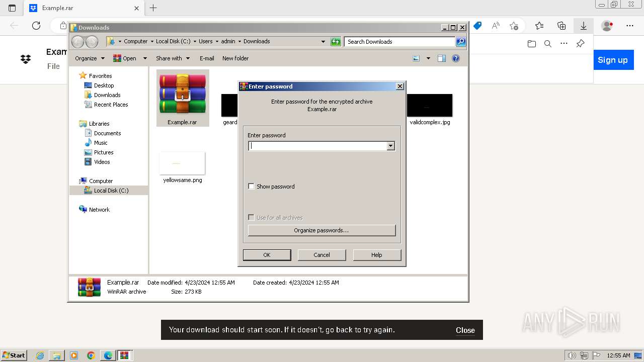Image resolution: width=644 pixels, height=362 pixels.
Task: Click the Explorer forward navigation arrow
Action: coord(92,42)
